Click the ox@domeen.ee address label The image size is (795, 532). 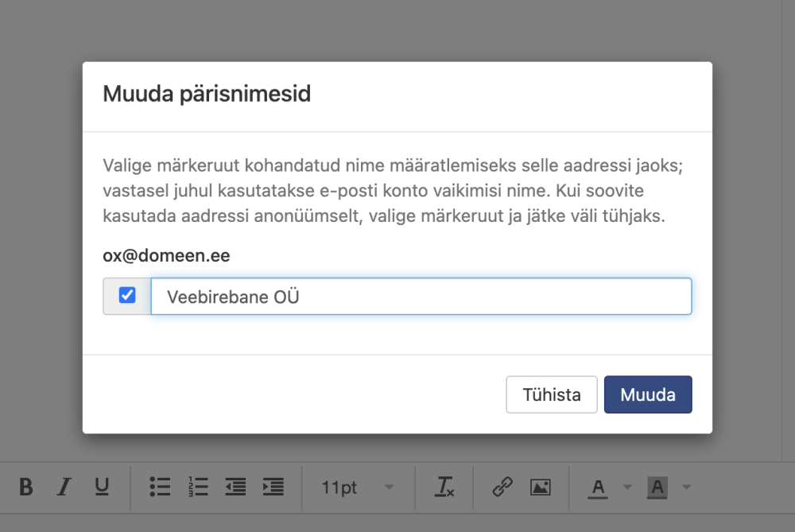[x=167, y=257]
